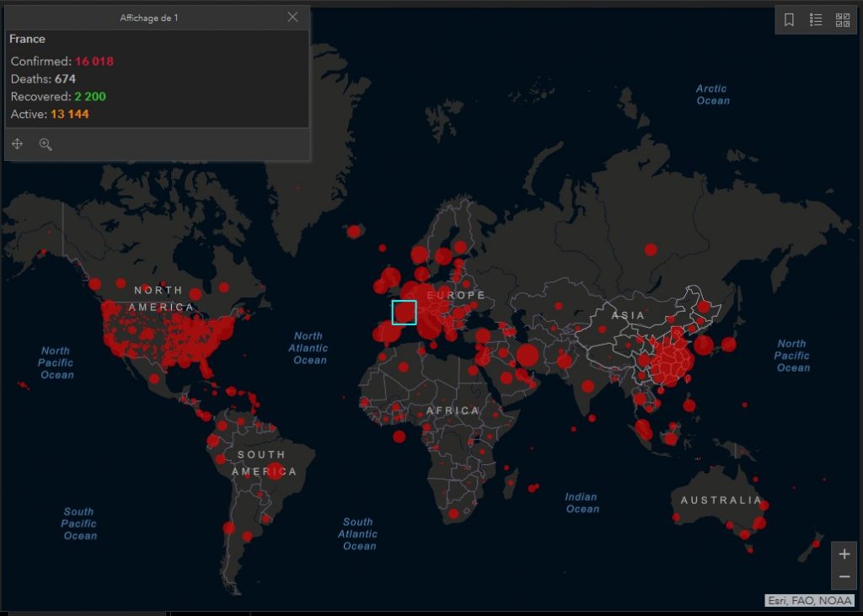Open the bookmarks icon at top right
The image size is (863, 616).
(x=789, y=20)
